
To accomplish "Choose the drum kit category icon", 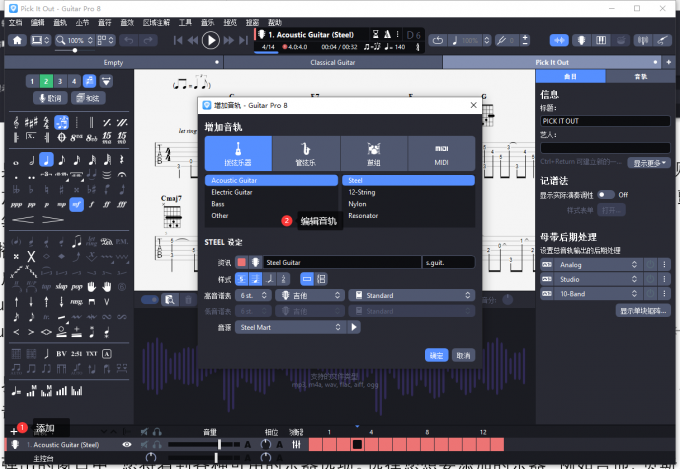I will 373,153.
